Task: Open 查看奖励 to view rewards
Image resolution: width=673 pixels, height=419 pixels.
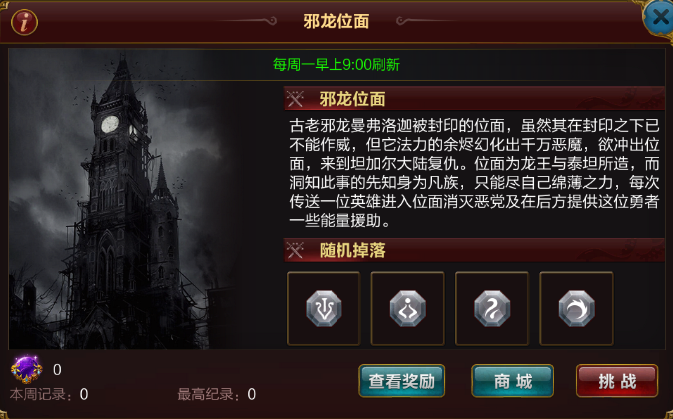Action: click(x=402, y=381)
